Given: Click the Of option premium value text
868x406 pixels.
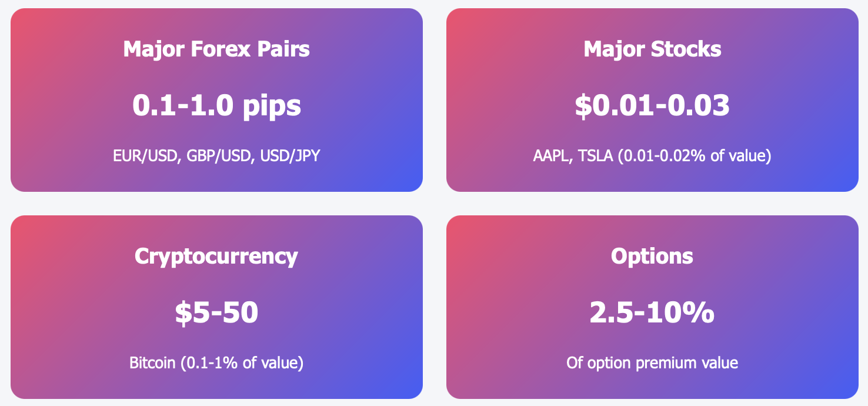Looking at the screenshot, I should point(652,362).
